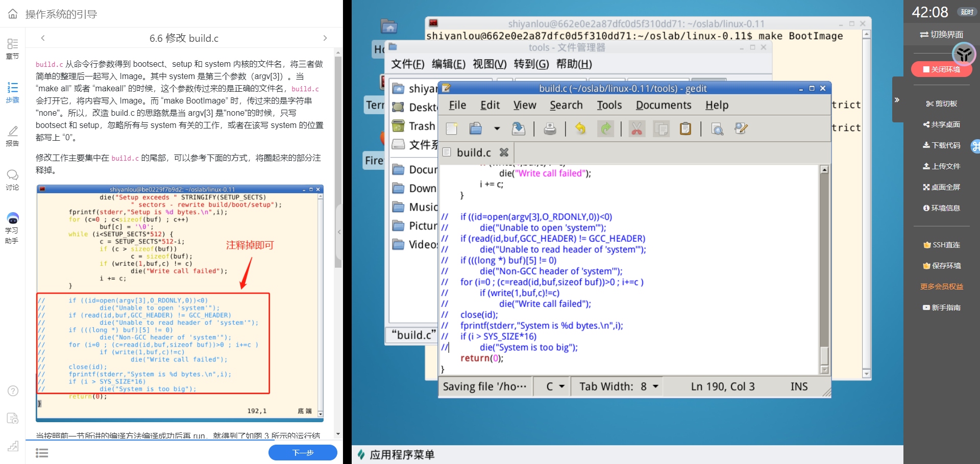Collapse the right side panel with chevron
980x464 pixels.
(x=897, y=100)
